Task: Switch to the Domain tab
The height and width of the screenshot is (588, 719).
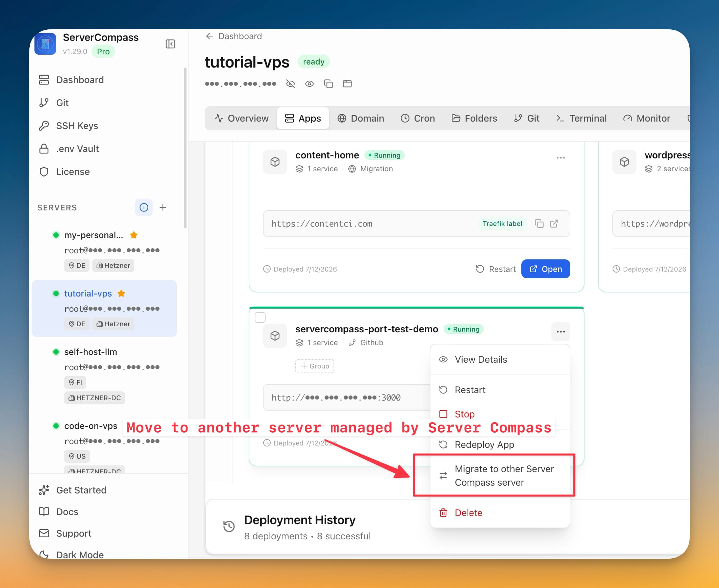Action: 361,119
